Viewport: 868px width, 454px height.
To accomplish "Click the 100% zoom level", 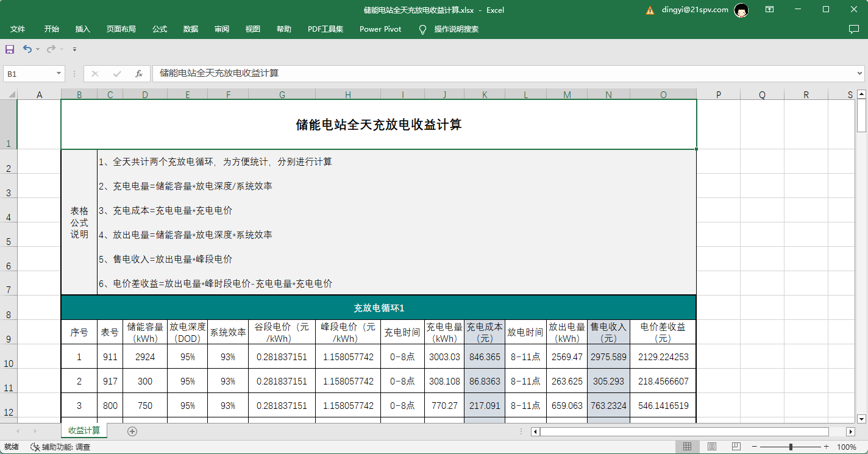I will point(846,447).
